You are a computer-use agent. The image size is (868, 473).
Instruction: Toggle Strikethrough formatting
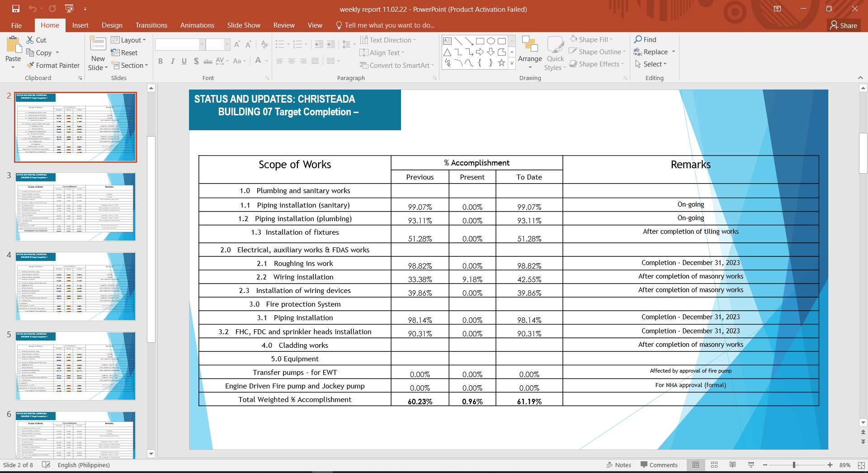[x=208, y=61]
